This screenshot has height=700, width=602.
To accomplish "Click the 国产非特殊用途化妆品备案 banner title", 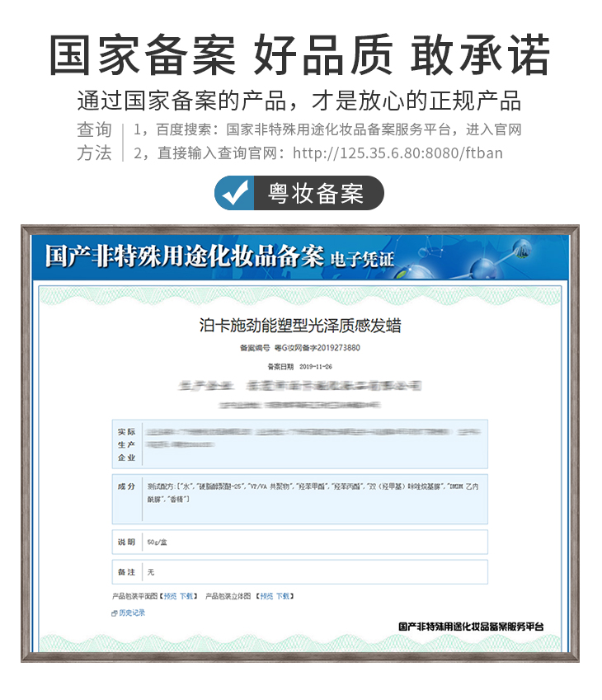I will point(183,256).
